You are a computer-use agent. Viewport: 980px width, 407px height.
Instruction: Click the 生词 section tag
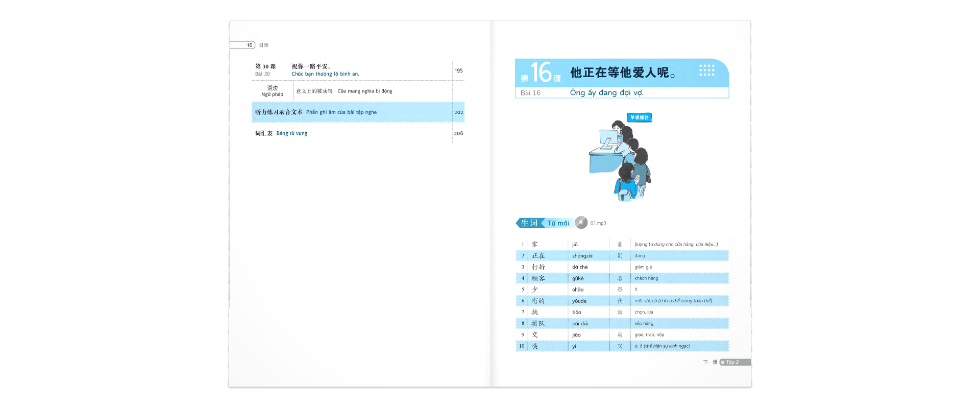click(x=529, y=223)
